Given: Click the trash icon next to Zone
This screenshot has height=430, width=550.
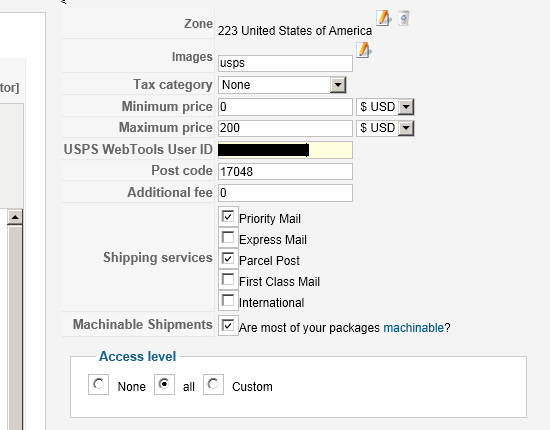Looking at the screenshot, I should 404,18.
